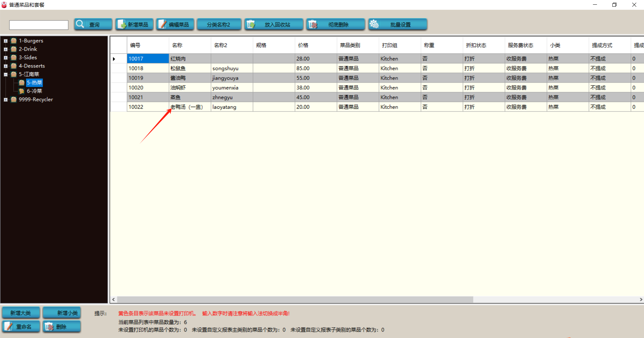Click the magnifier search icon on 查询
This screenshot has width=644, height=338.
tap(80, 24)
